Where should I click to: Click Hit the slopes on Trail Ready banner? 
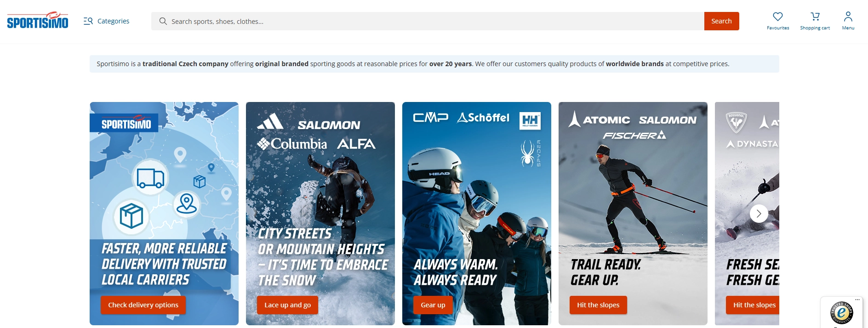pos(598,305)
